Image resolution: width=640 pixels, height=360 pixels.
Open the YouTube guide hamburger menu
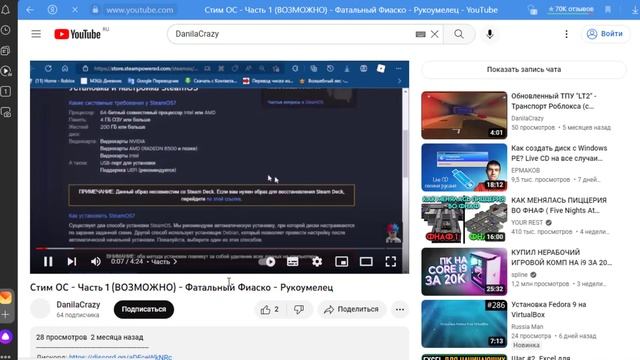36,34
